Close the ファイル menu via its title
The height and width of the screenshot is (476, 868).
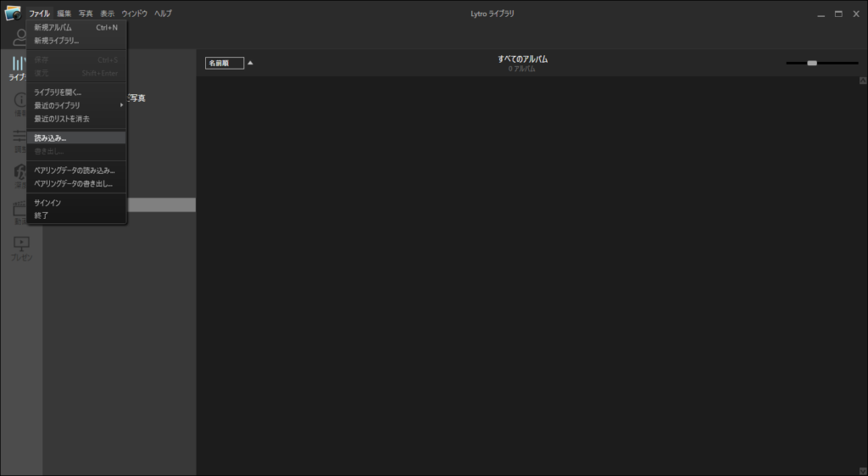pos(39,14)
